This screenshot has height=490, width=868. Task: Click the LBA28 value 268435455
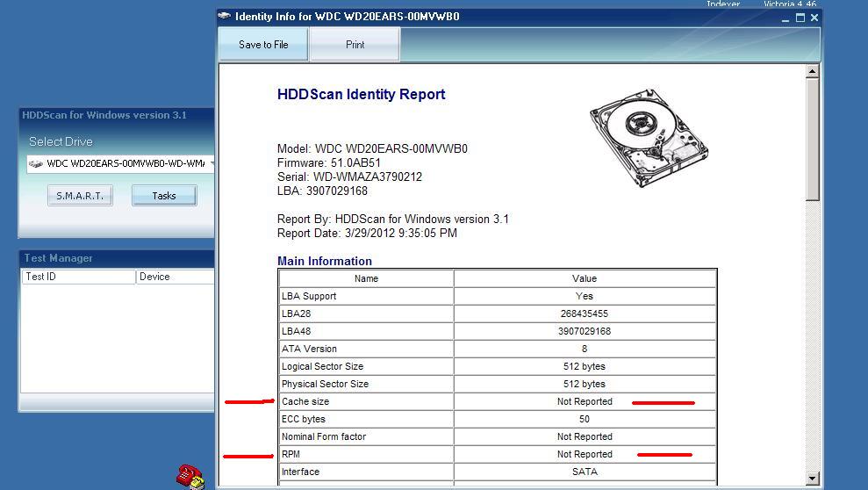click(x=585, y=313)
